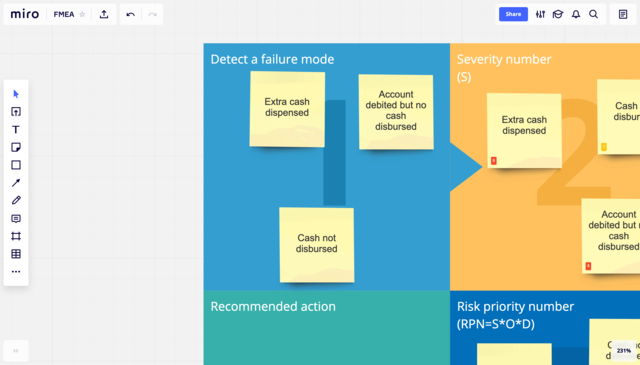The image size is (640, 365).
Task: Activate the Pen drawing tool
Action: pos(16,200)
